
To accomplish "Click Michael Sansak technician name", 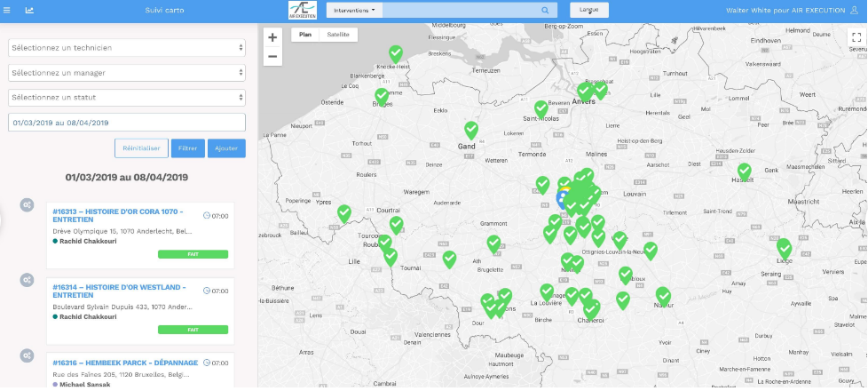I will click(84, 385).
